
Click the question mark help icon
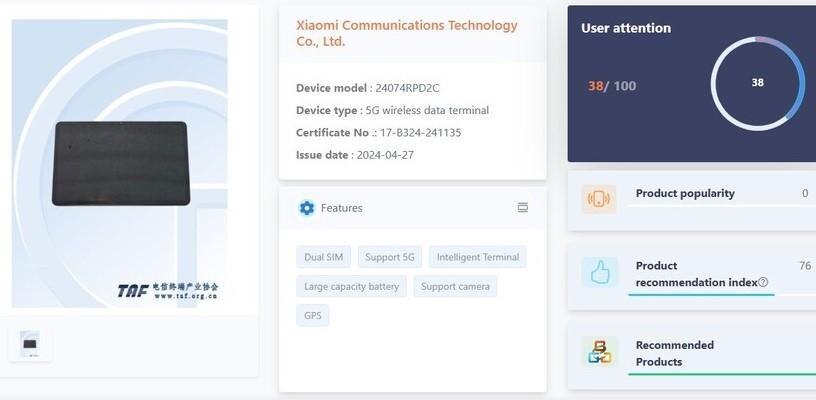click(x=763, y=283)
